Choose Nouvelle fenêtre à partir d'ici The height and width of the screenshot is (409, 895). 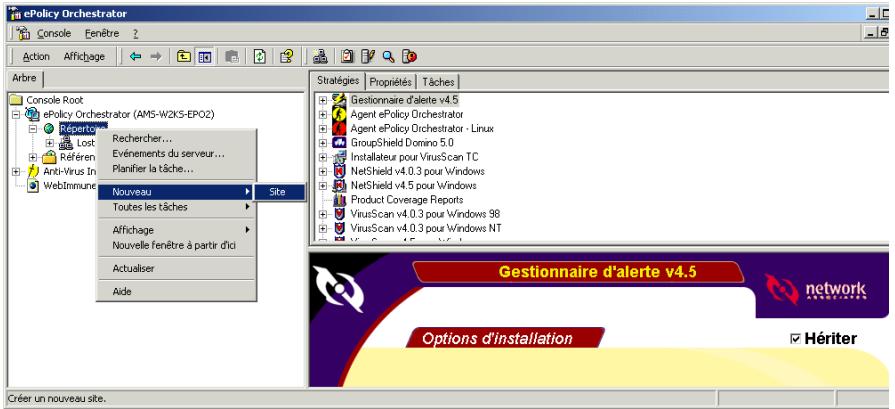[x=176, y=245]
